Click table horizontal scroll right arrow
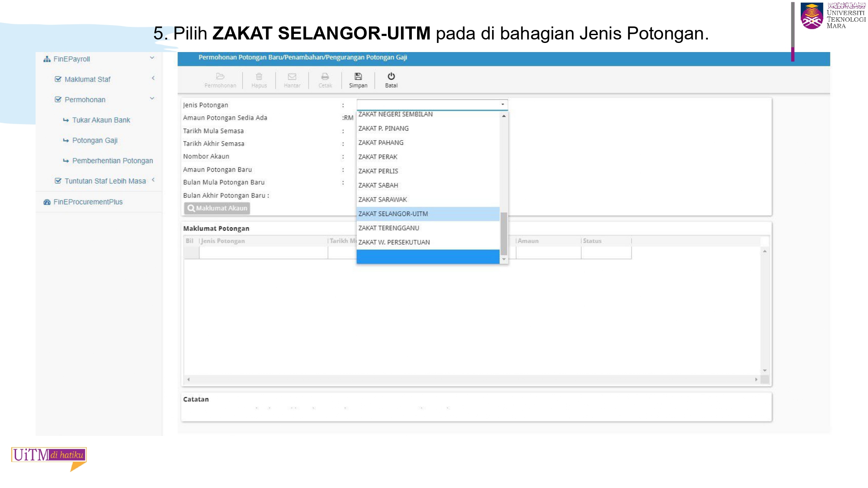The height and width of the screenshot is (488, 868). pos(756,380)
